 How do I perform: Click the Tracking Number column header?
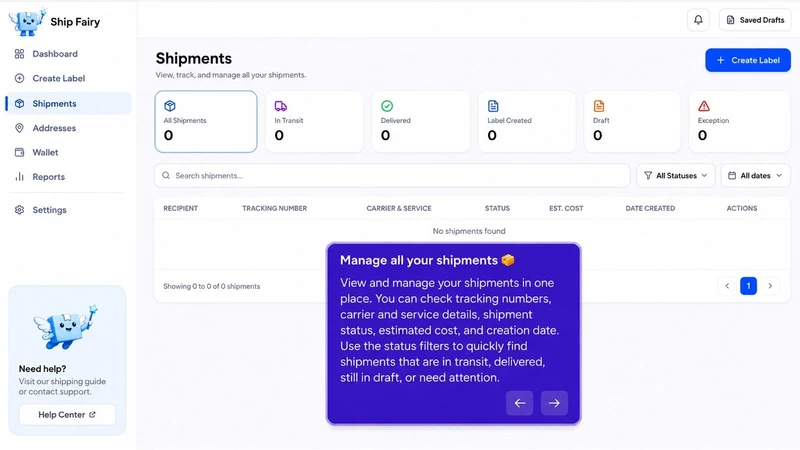tap(274, 208)
